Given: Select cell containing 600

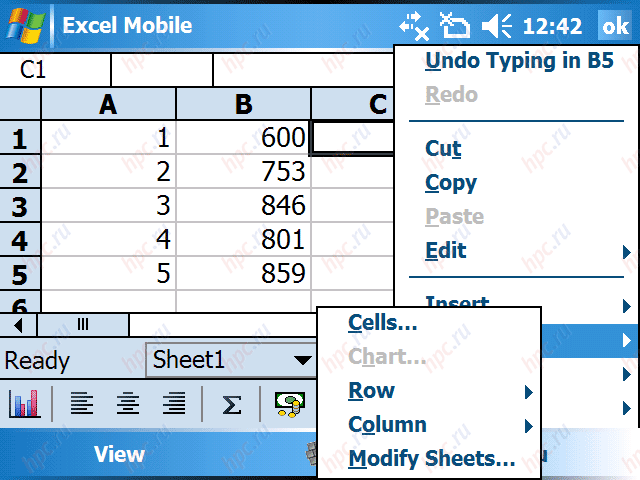Looking at the screenshot, I should 243,138.
